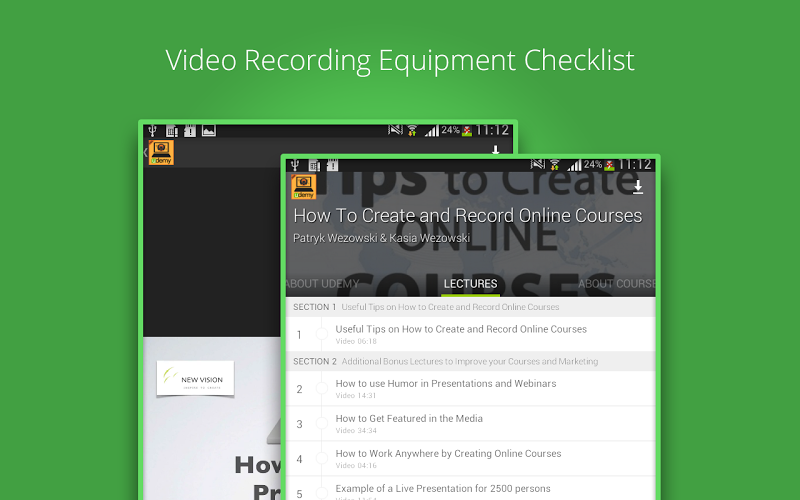
Task: Tap picture notification icon on back screen status bar
Action: coord(209,131)
